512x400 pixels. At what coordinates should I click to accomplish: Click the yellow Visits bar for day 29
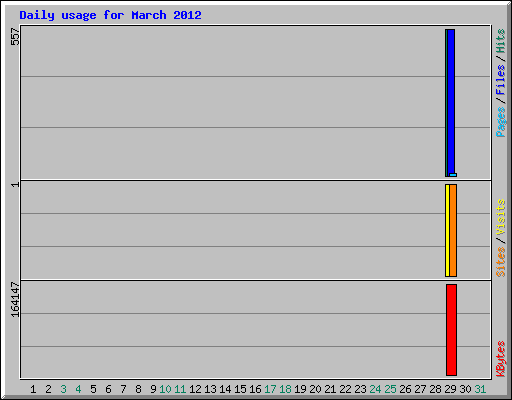pos(447,230)
